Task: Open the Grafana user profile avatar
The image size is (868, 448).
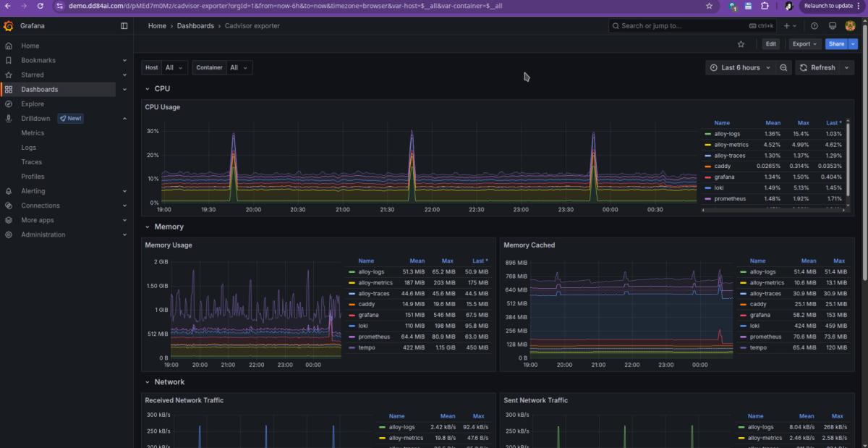Action: click(x=850, y=26)
